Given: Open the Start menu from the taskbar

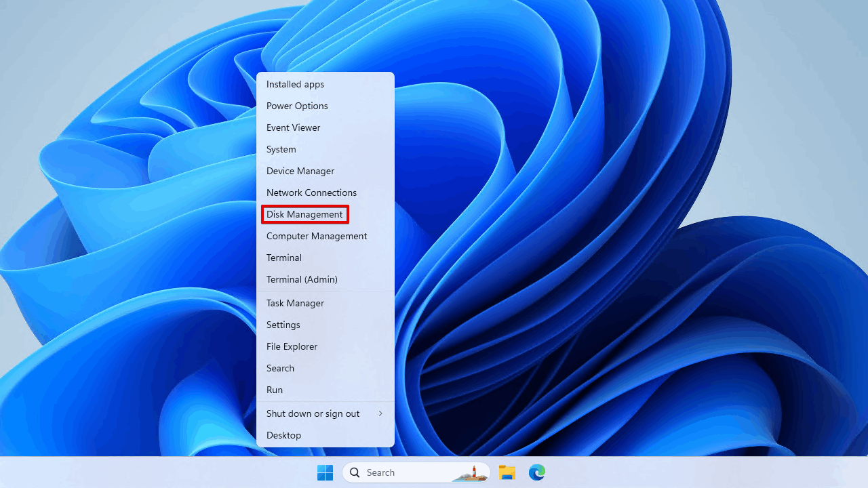Looking at the screenshot, I should coord(325,472).
